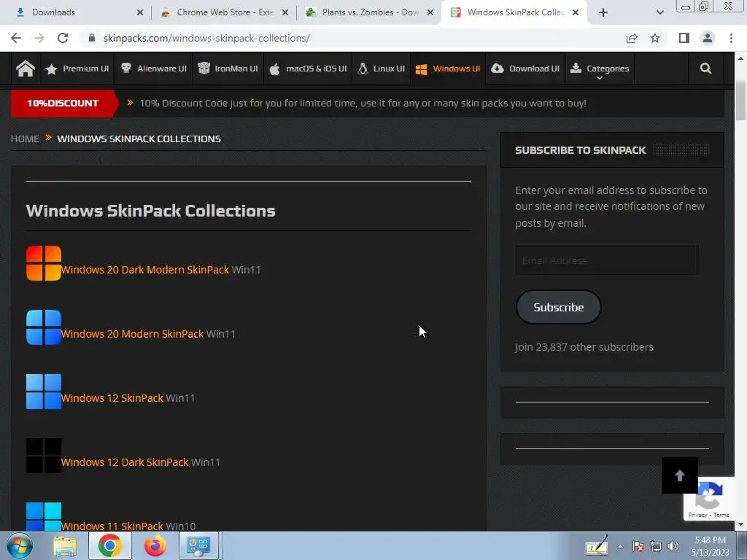Open the Chrome profile avatar
This screenshot has width=747, height=560.
[708, 38]
